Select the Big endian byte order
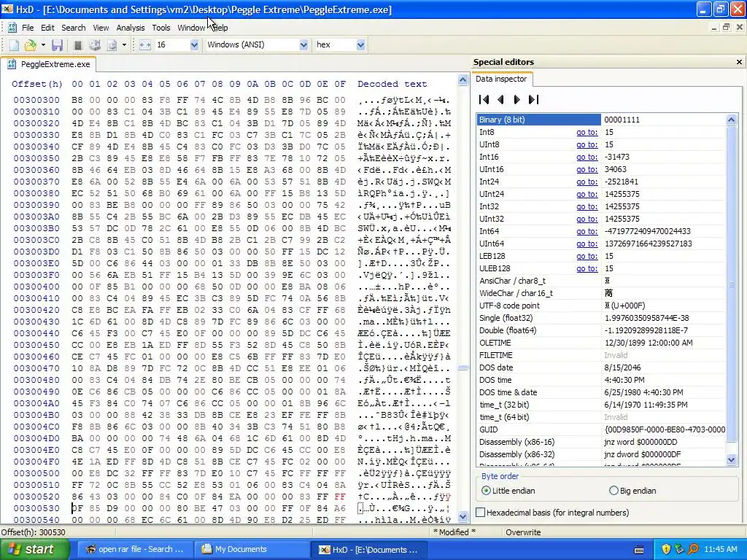The image size is (747, 560). tap(632, 491)
